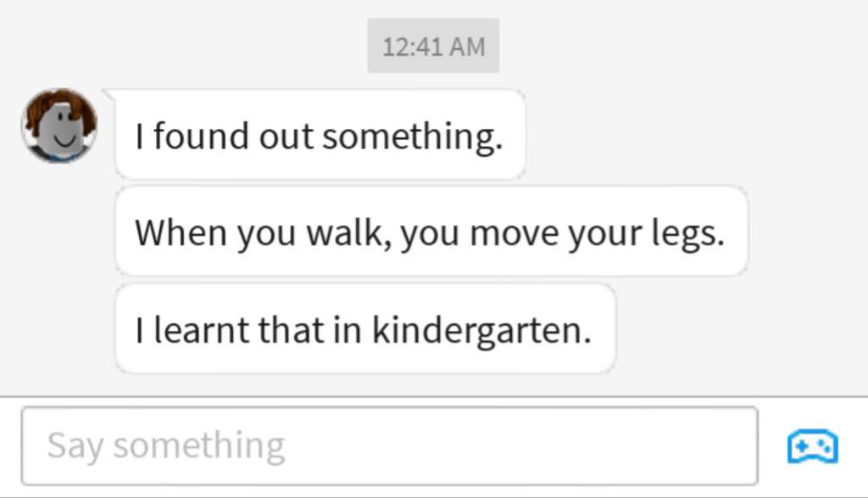Click the word "move" in the second message

(515, 234)
